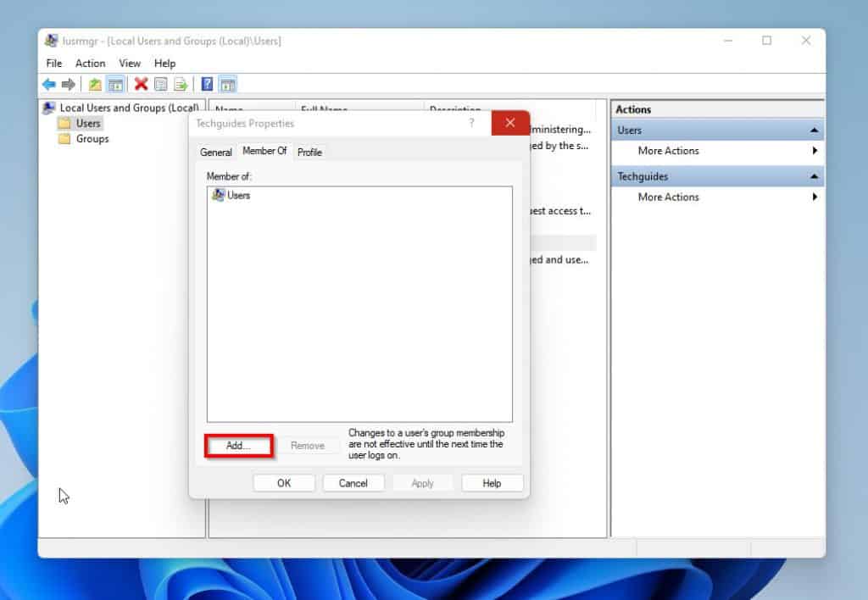Open the Help menu
868x600 pixels.
click(164, 63)
